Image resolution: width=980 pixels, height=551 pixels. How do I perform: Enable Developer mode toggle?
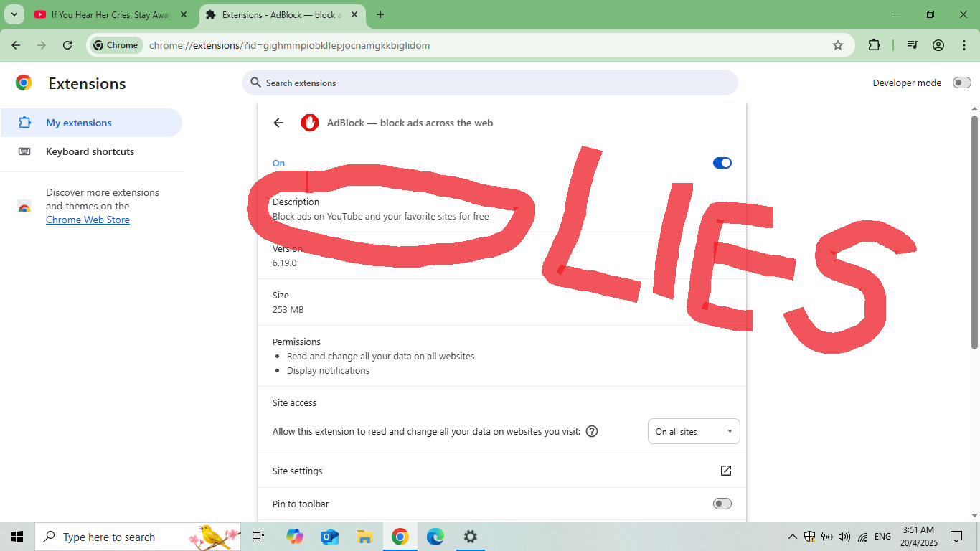tap(961, 83)
